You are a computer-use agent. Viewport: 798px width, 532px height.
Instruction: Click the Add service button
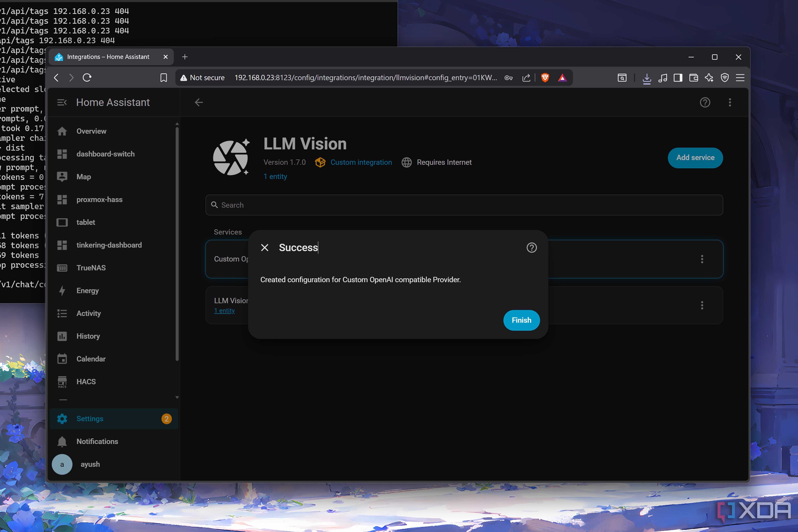695,158
